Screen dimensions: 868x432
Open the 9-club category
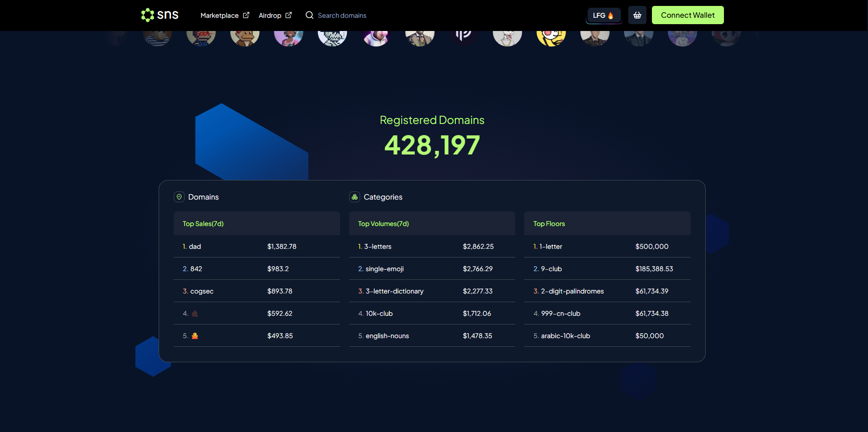tap(551, 268)
